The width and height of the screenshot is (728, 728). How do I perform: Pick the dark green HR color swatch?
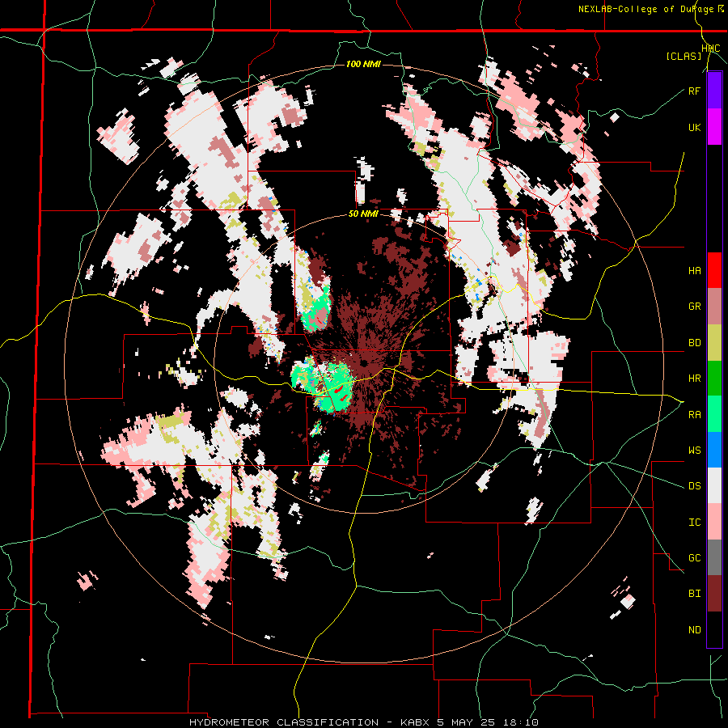[x=714, y=379]
